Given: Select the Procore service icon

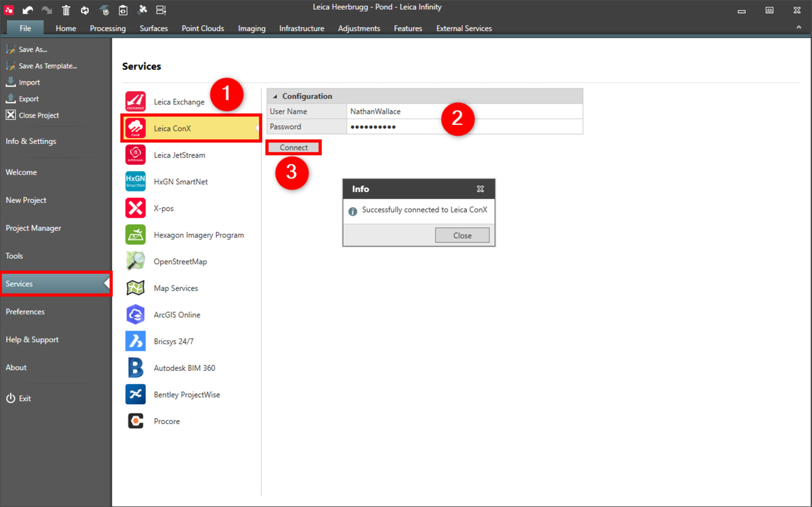Looking at the screenshot, I should click(135, 420).
